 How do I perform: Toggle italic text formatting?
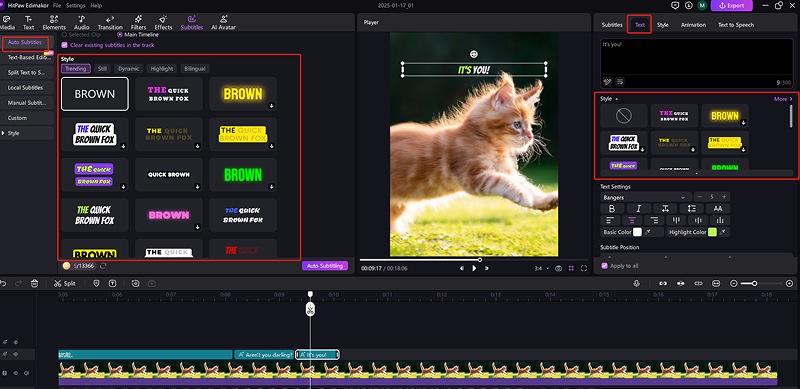click(638, 208)
